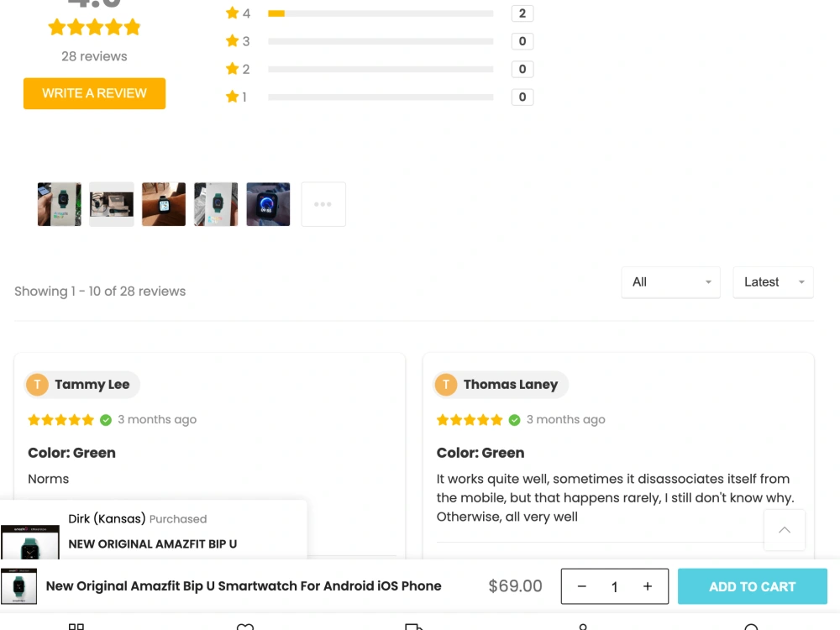Open the 'Latest' sort dropdown
The width and height of the screenshot is (840, 630).
(x=773, y=282)
